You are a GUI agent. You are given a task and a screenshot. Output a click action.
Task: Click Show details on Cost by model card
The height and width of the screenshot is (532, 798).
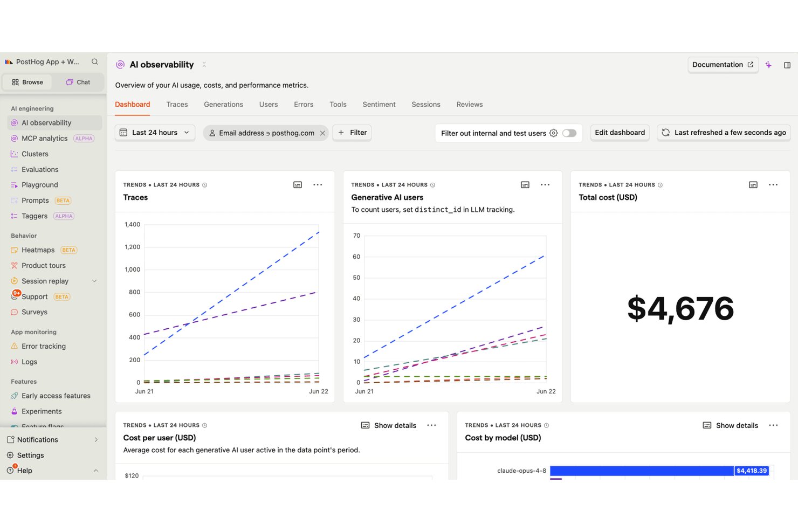731,426
